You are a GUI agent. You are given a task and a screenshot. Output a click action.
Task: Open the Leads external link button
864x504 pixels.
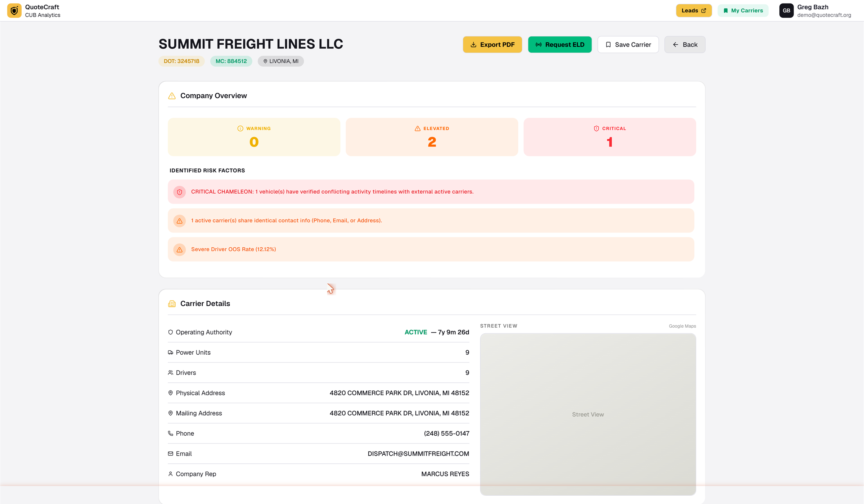(x=694, y=10)
